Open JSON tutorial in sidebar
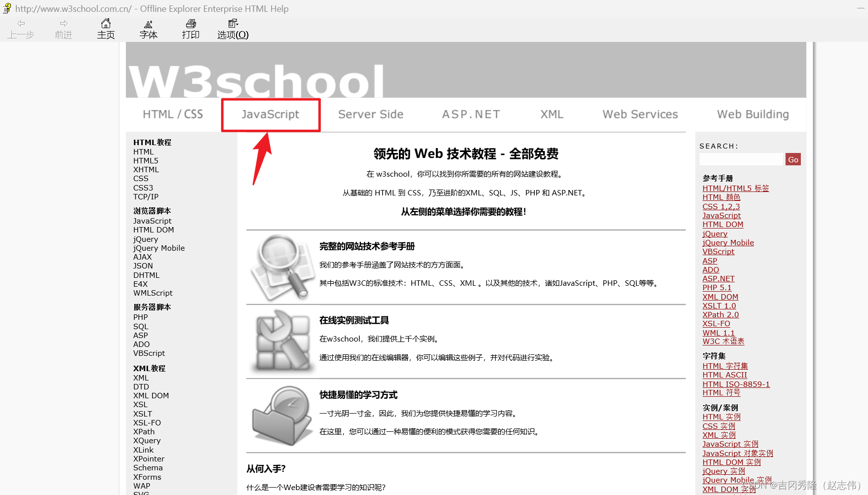The height and width of the screenshot is (495, 868). (143, 266)
